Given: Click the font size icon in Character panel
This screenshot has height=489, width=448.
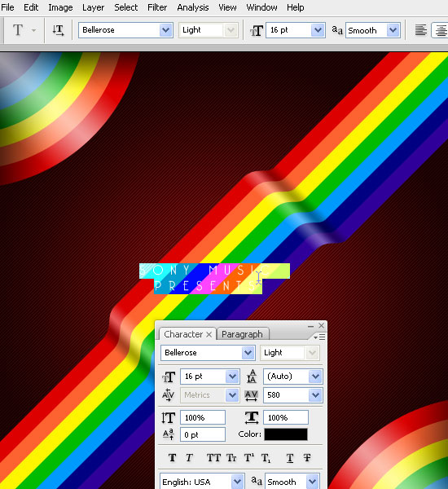Looking at the screenshot, I should coord(169,377).
